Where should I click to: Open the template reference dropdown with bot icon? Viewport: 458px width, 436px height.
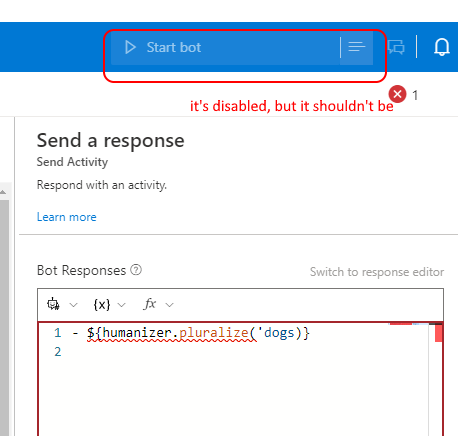click(x=62, y=304)
